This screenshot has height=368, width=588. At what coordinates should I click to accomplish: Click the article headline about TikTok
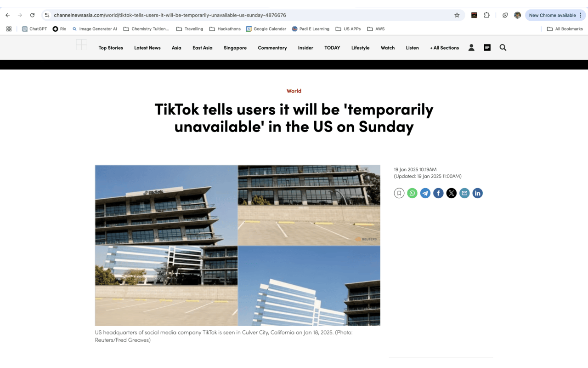[294, 118]
